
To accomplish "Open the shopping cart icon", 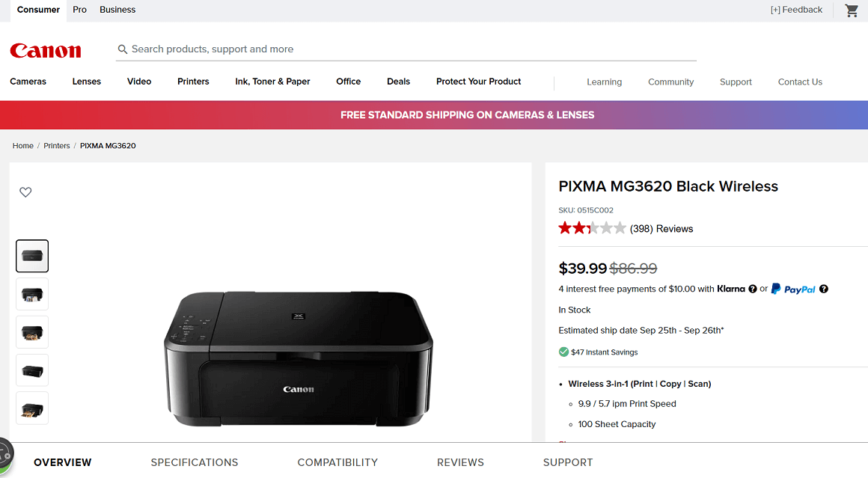I will tap(851, 10).
